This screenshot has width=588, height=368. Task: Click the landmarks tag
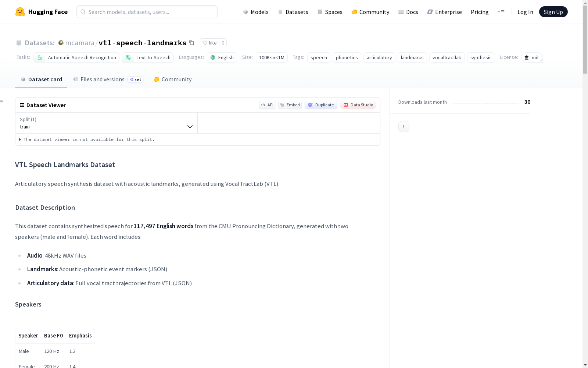pyautogui.click(x=412, y=57)
